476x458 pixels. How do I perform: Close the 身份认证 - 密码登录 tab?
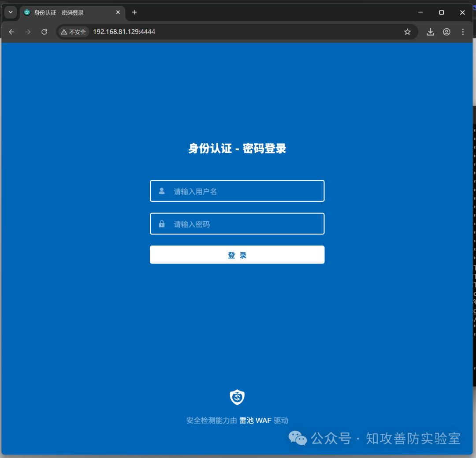pyautogui.click(x=118, y=12)
